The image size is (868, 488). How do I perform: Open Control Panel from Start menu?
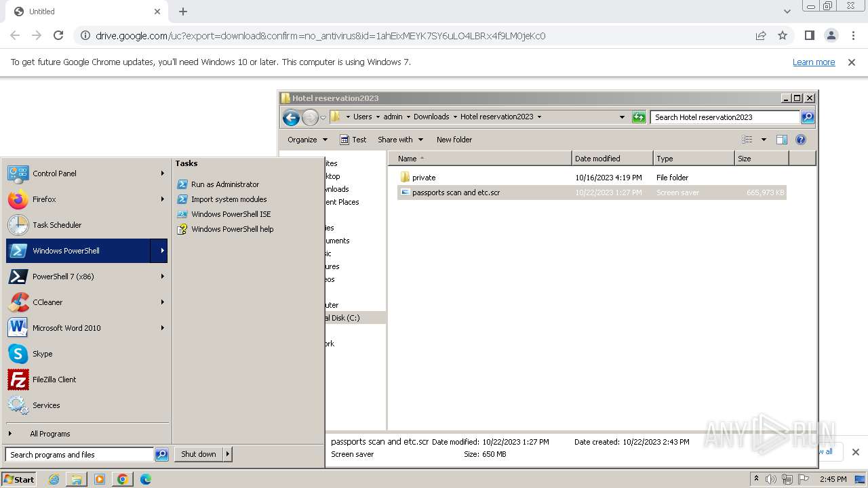[86, 174]
